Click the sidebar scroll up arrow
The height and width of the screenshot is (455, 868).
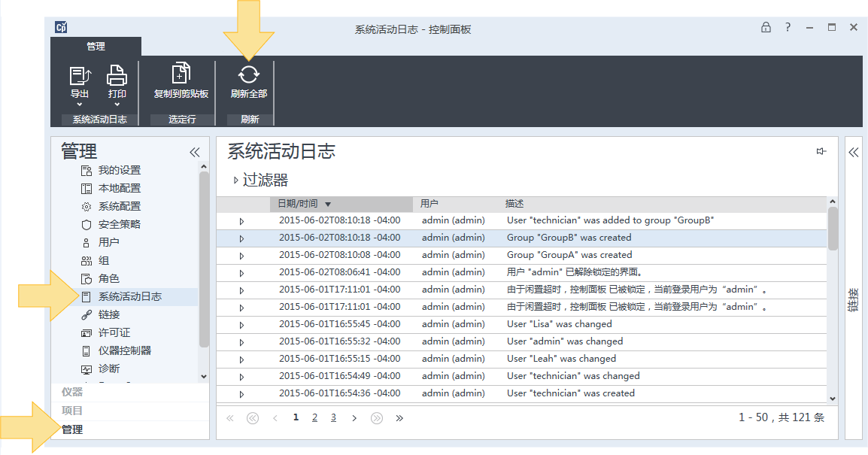click(204, 166)
